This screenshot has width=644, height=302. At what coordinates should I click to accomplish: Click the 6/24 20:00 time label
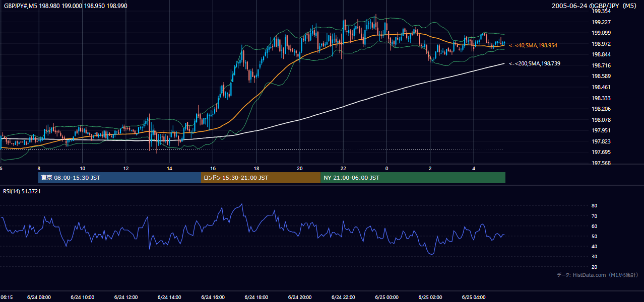click(x=300, y=297)
